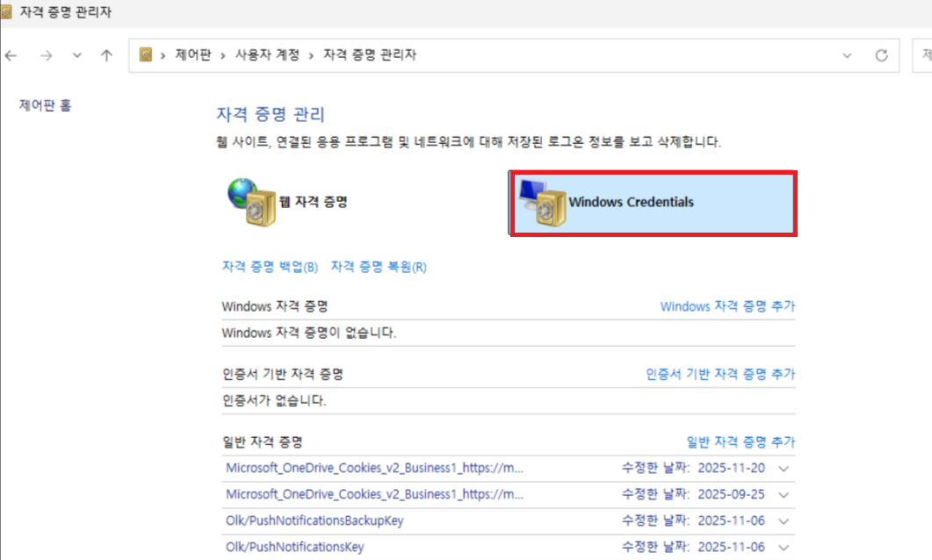The image size is (932, 560).
Task: Click 인증서 기반 자격 증명 추가 link
Action: click(720, 374)
